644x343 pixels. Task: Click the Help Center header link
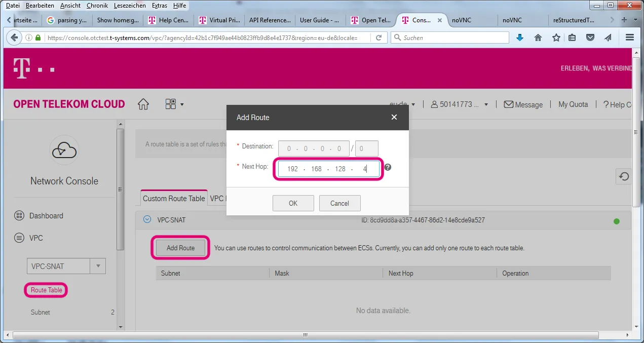coord(618,104)
